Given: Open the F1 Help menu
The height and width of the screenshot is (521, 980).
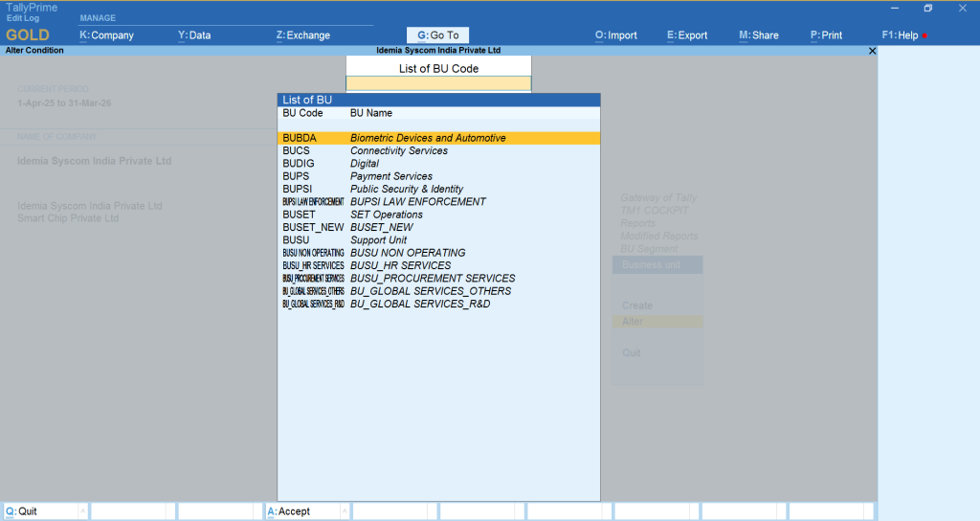Looking at the screenshot, I should click(x=903, y=35).
